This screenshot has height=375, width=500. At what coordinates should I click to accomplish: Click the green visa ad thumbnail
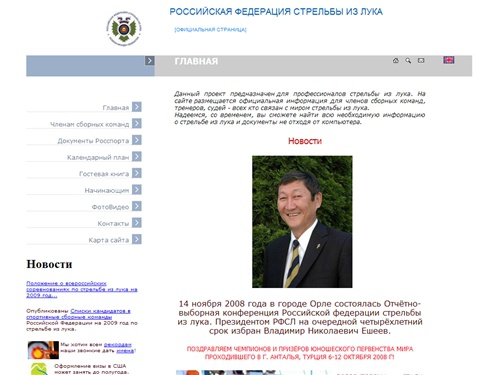click(x=39, y=369)
